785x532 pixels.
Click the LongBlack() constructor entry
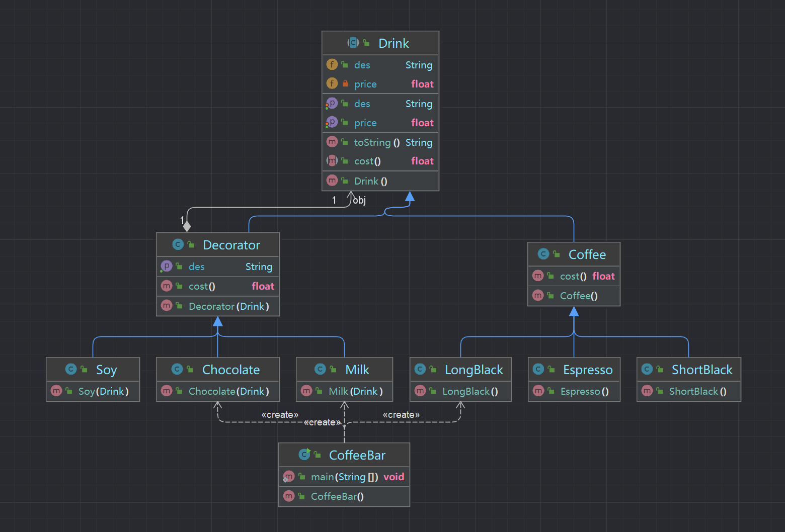[x=469, y=391]
